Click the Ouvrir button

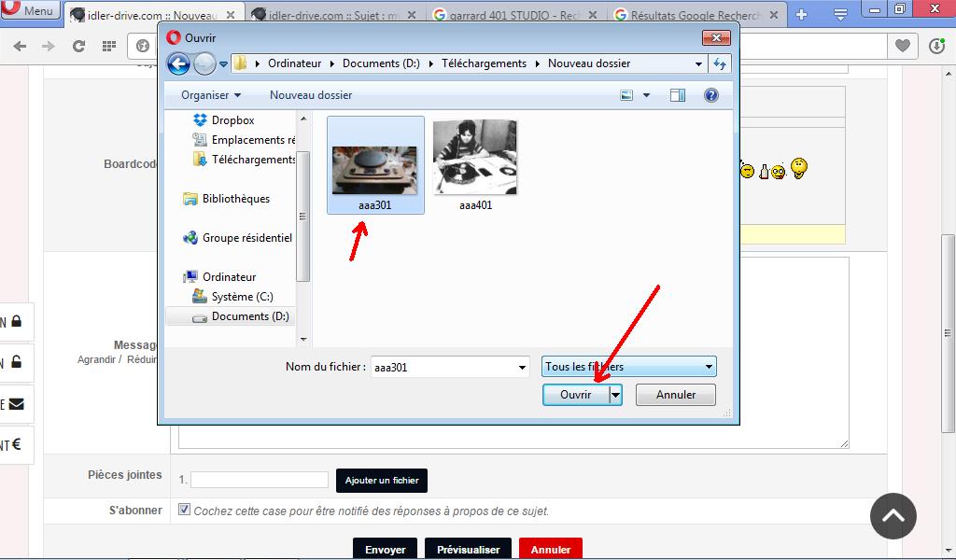click(575, 395)
